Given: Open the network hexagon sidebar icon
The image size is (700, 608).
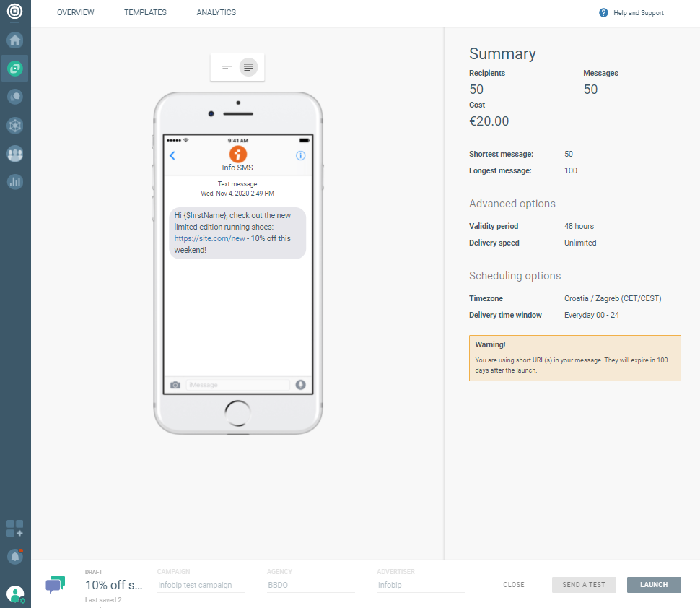Looking at the screenshot, I should pos(14,125).
